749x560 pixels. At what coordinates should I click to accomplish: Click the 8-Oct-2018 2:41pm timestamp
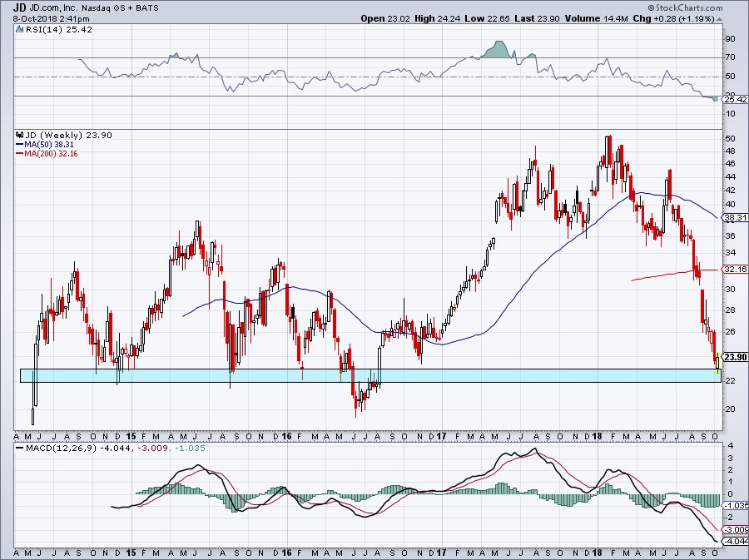pyautogui.click(x=51, y=19)
